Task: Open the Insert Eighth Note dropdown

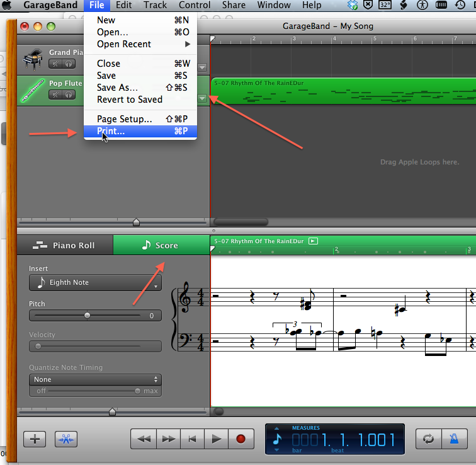Action: pyautogui.click(x=95, y=282)
